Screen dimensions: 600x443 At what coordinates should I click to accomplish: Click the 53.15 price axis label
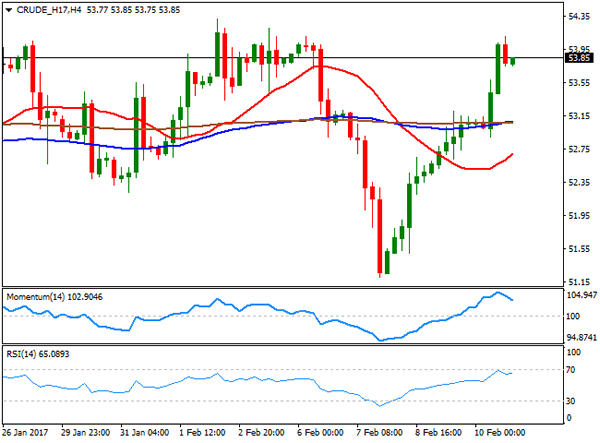[579, 116]
